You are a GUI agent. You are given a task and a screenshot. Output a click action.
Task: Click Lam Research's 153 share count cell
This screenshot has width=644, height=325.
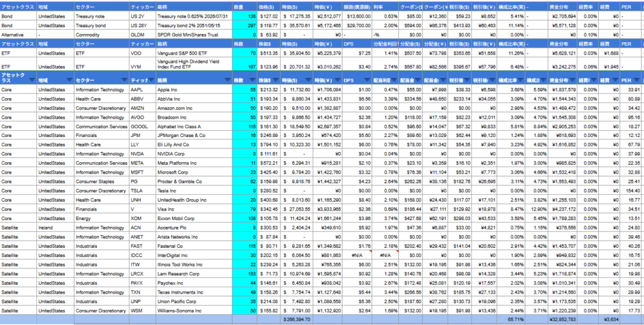(245, 273)
